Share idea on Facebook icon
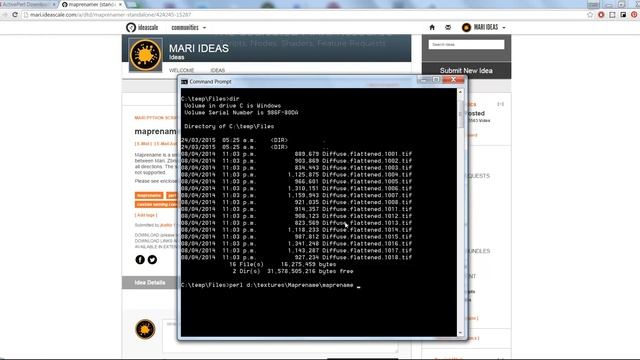Screen dimensions: 640x360 pyautogui.click(x=140, y=260)
